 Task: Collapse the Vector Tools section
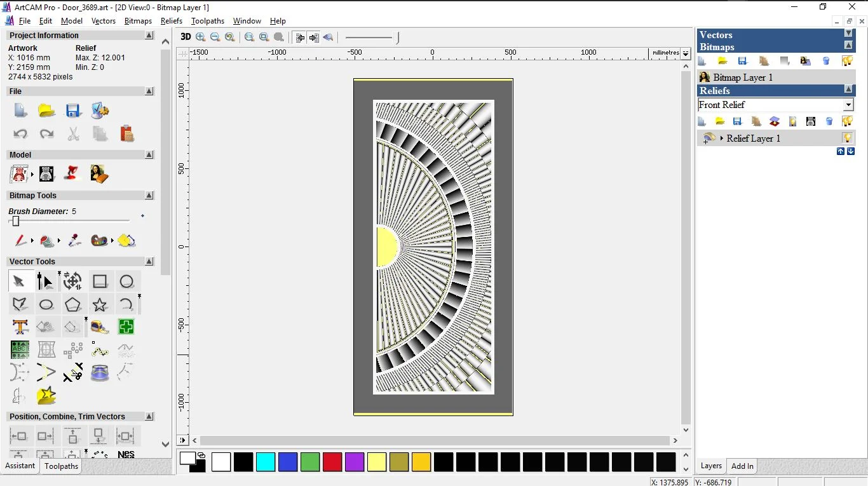(149, 261)
